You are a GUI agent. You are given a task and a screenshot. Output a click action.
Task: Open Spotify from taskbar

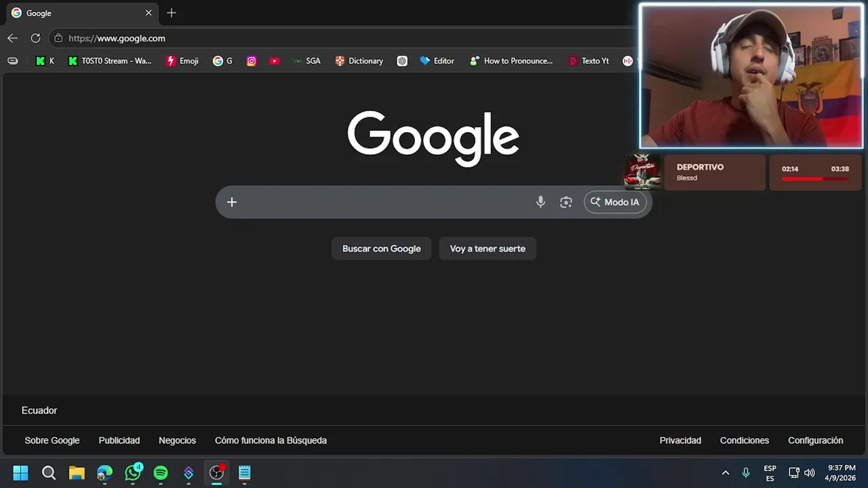[161, 472]
